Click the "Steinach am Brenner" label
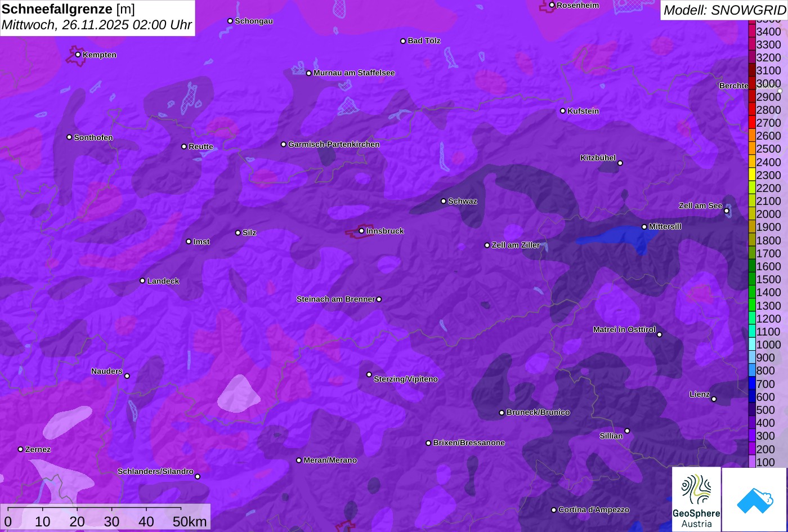Image resolution: width=788 pixels, height=532 pixels. (x=335, y=299)
